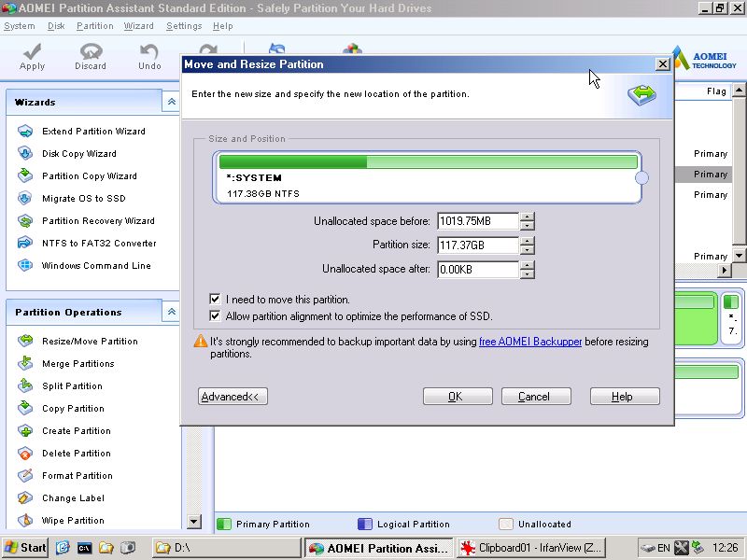Start Partition Copy Wizard icon
Screen dimensions: 747x560
(25, 175)
